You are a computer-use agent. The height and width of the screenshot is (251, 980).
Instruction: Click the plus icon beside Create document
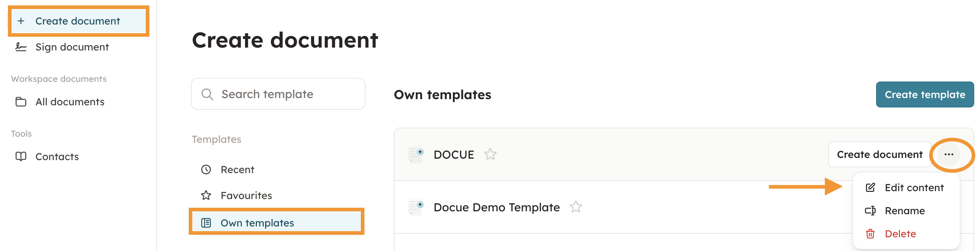coord(21,21)
